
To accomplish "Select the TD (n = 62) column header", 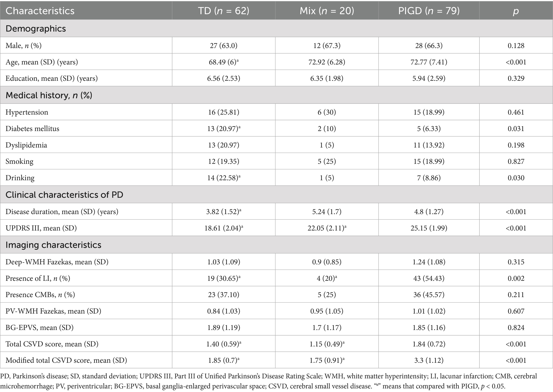I will point(223,11).
